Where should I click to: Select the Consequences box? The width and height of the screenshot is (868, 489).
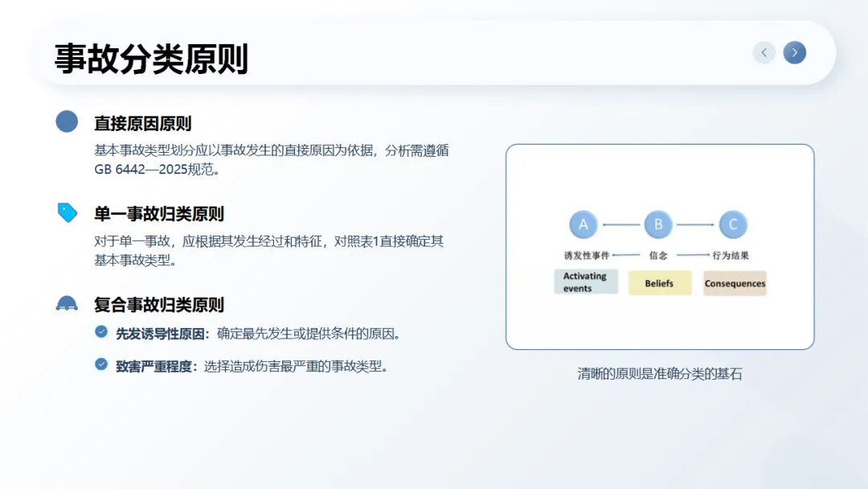(x=735, y=283)
